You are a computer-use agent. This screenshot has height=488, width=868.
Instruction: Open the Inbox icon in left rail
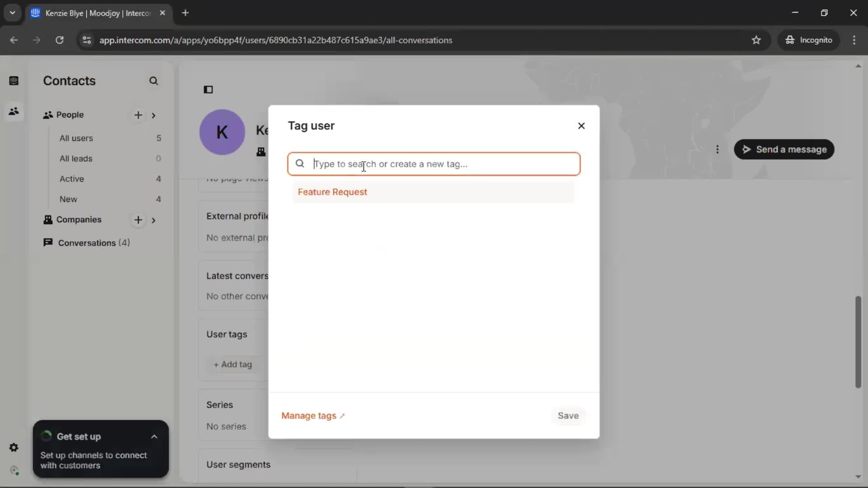point(14,81)
